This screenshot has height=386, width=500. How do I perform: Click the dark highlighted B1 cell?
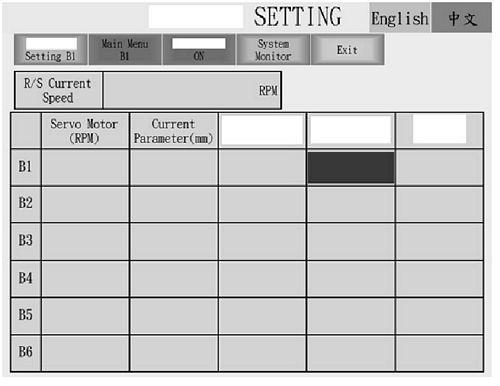tap(351, 167)
